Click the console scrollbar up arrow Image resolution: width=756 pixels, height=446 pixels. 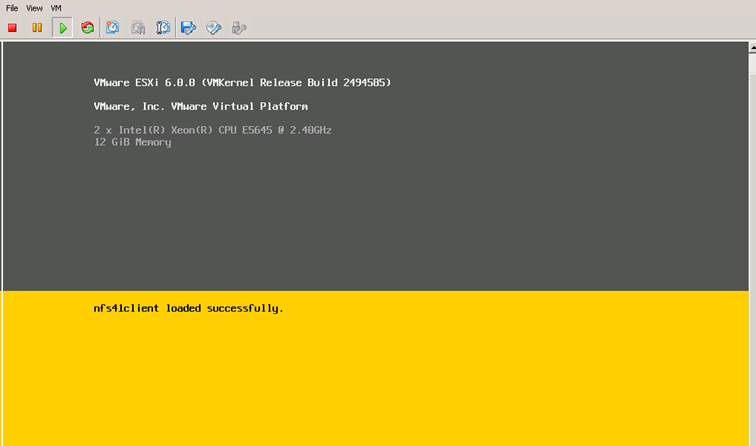click(753, 47)
